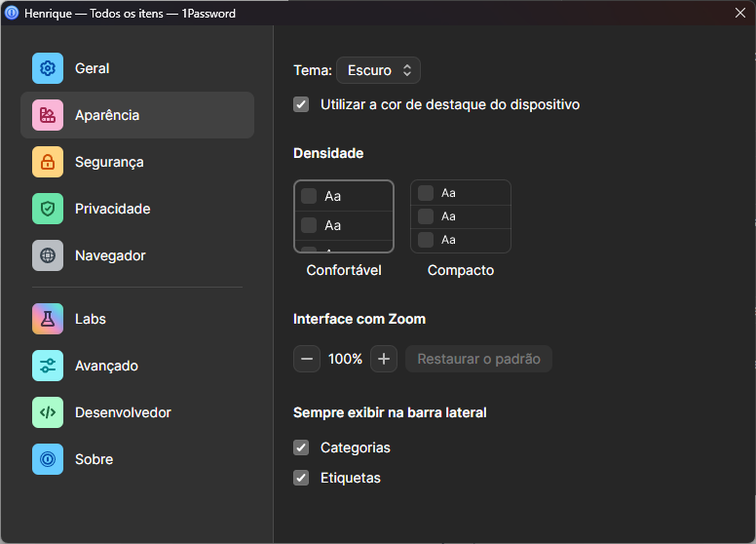Disable the Etiquetas sidebar checkbox
This screenshot has width=756, height=544.
[x=302, y=478]
